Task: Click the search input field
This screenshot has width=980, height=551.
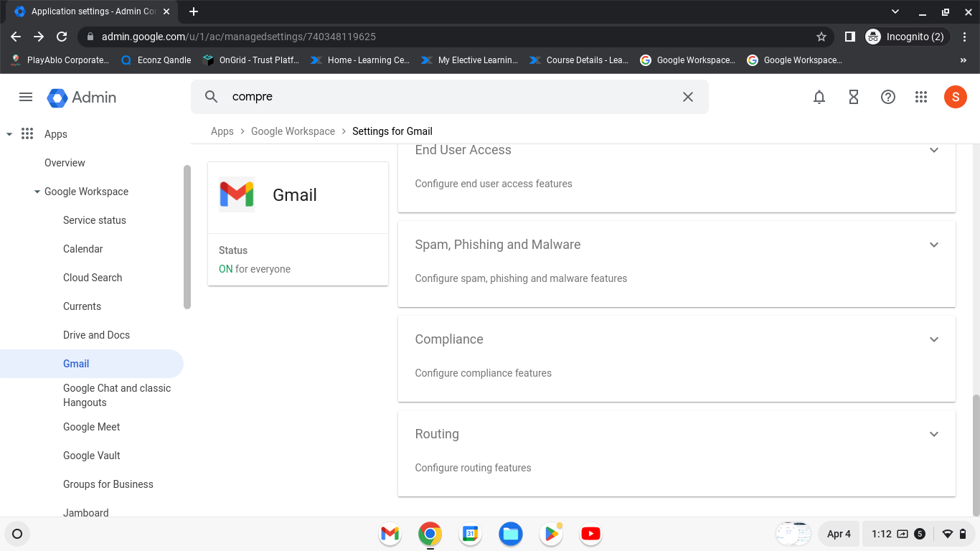Action: click(x=450, y=97)
